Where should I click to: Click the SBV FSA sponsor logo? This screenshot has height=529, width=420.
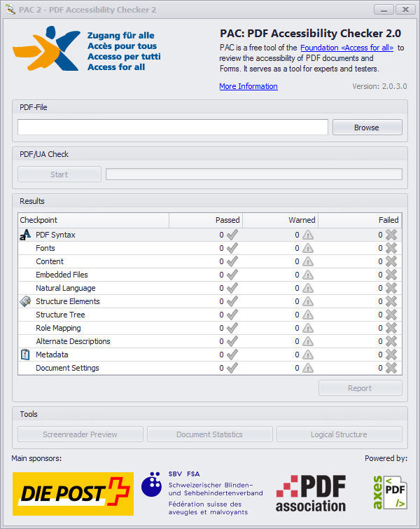point(202,493)
